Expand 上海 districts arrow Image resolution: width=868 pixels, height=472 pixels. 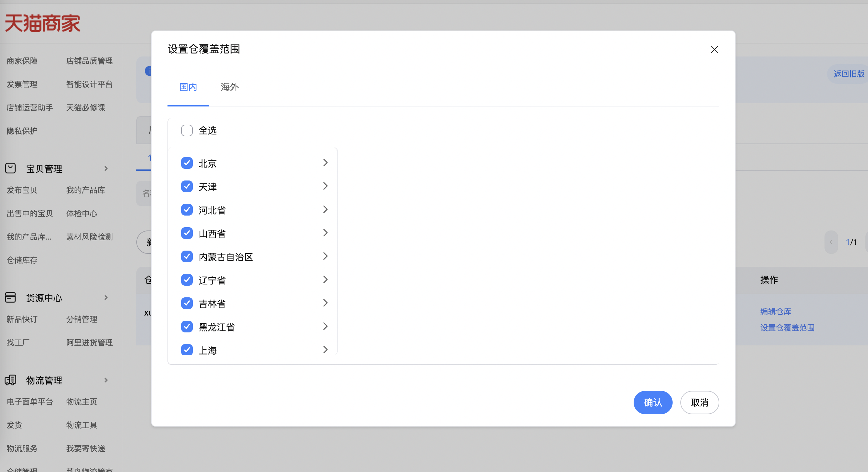[325, 350]
